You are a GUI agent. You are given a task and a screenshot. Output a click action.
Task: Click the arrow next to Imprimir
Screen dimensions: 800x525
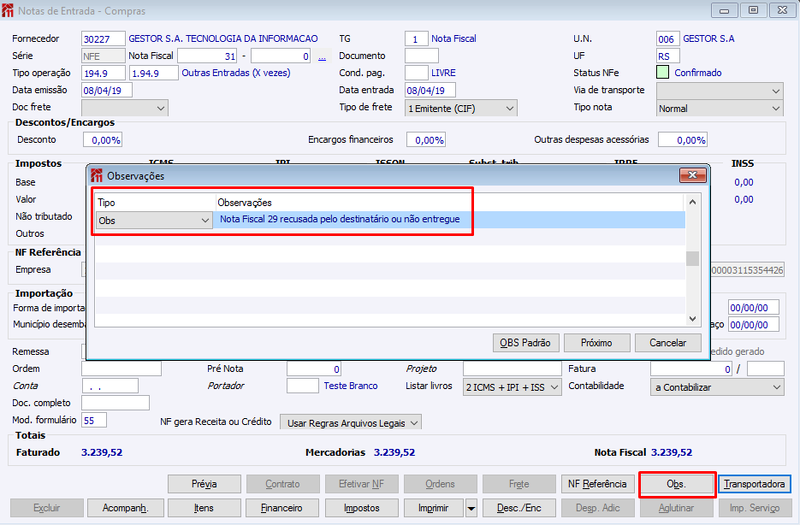pos(471,508)
